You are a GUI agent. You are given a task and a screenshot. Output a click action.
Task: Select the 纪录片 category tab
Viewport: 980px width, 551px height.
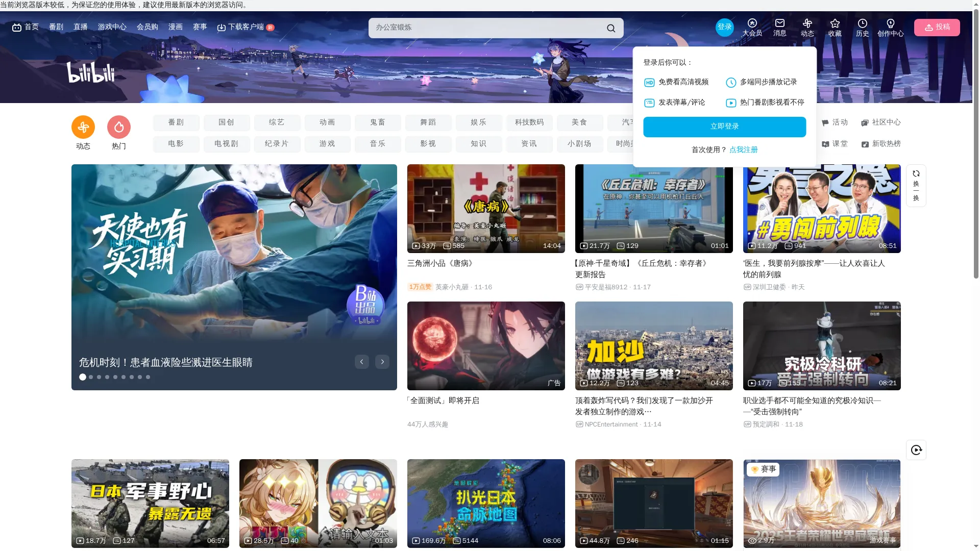click(277, 144)
